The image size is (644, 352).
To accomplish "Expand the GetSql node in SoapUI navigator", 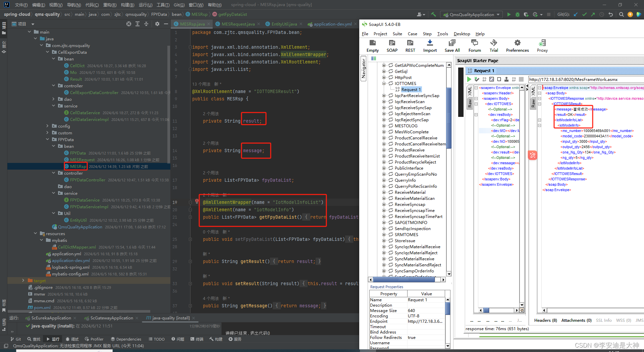I will pos(384,71).
